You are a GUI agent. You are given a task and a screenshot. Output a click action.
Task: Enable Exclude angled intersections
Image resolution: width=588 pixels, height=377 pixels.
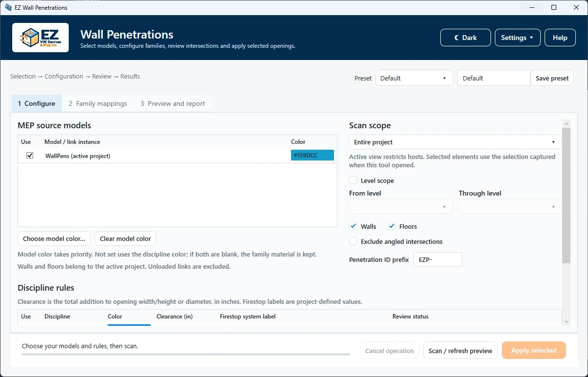(x=353, y=241)
